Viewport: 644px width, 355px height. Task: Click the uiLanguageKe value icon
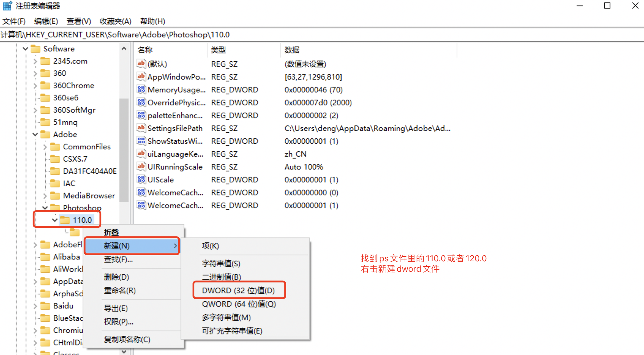tap(141, 154)
